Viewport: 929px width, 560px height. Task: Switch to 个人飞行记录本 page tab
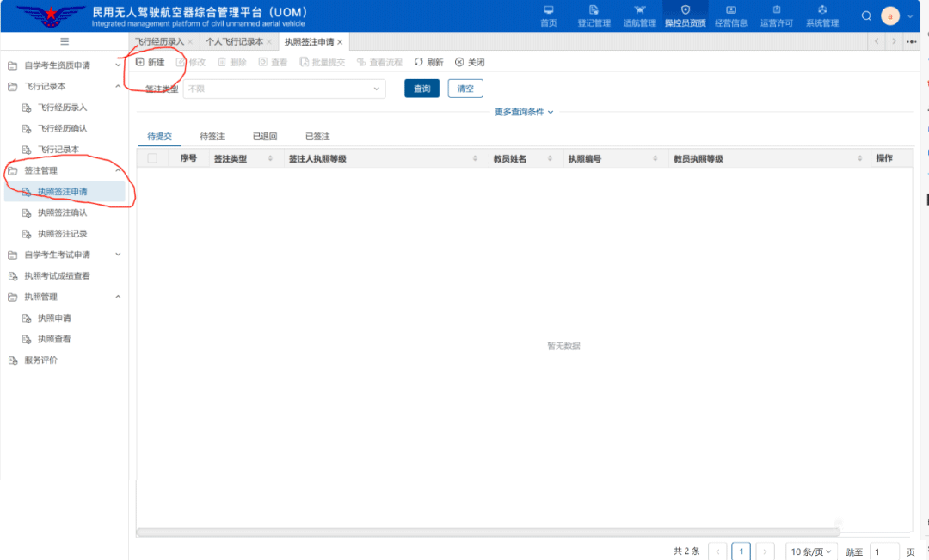point(234,42)
